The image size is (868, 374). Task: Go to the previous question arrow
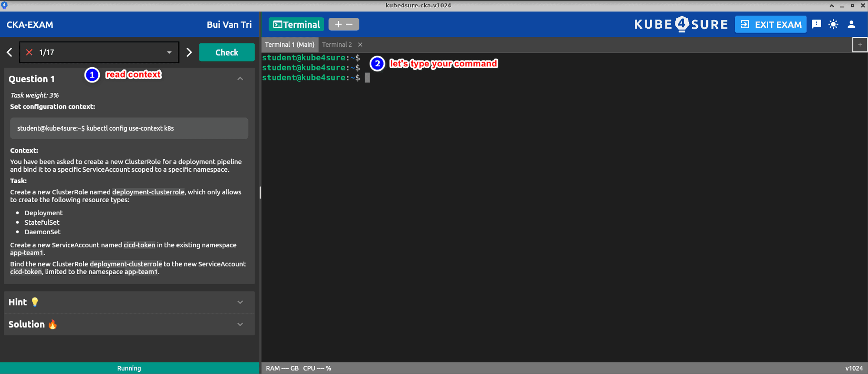tap(10, 52)
